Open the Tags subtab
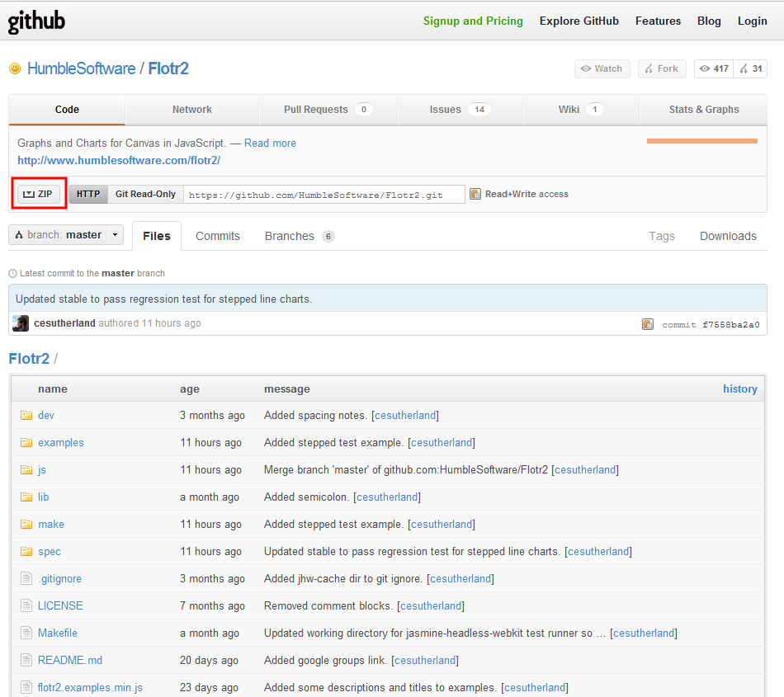Screen dimensions: 784x697 662,236
